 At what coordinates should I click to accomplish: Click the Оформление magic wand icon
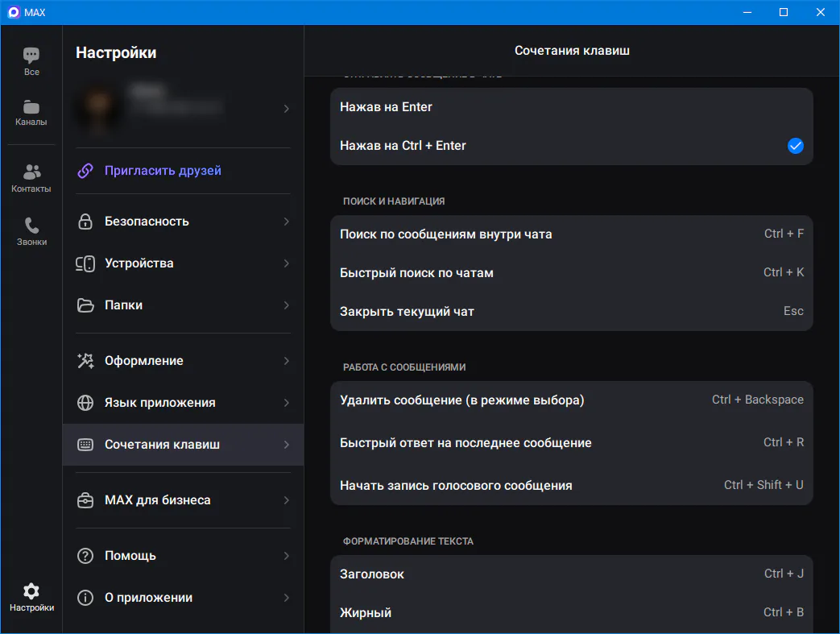(x=85, y=361)
